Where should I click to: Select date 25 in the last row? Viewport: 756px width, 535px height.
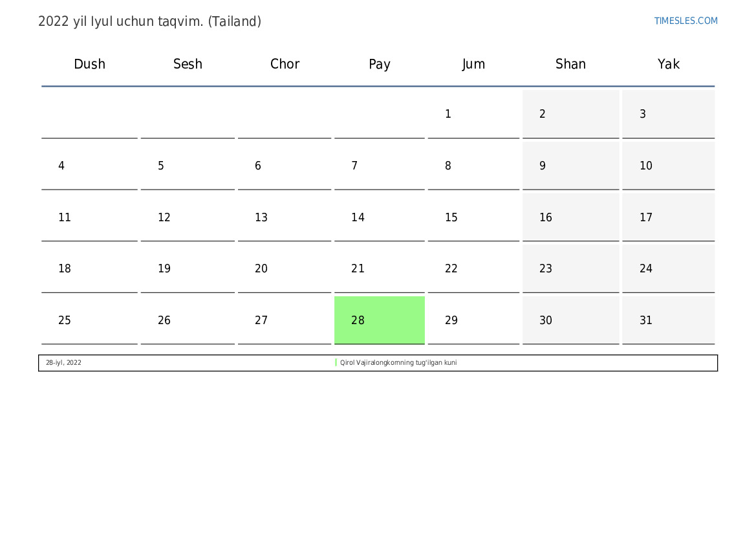(x=89, y=320)
